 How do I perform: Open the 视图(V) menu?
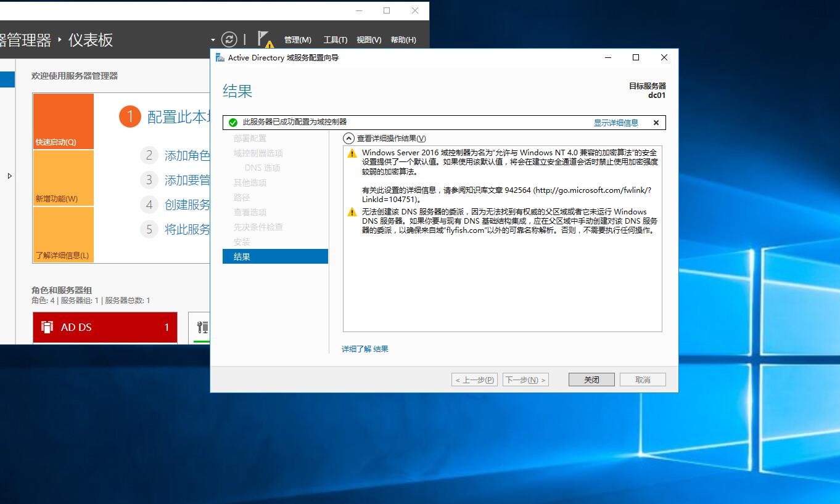[369, 39]
